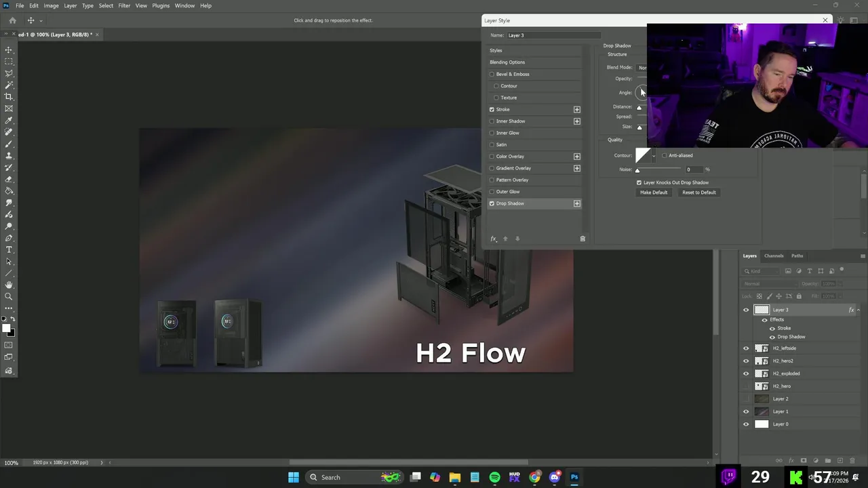Open the Filter menu

124,5
